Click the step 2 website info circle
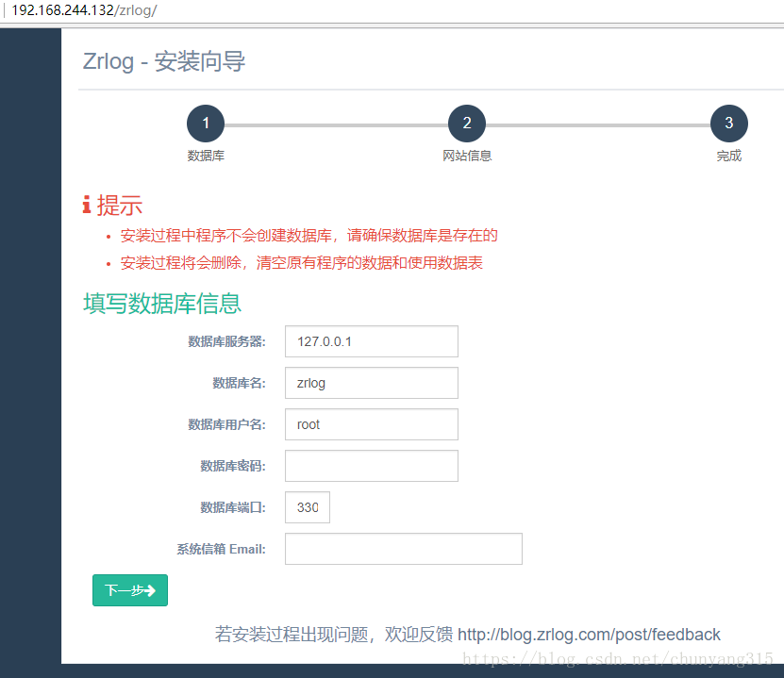The width and height of the screenshot is (784, 678). [x=467, y=124]
